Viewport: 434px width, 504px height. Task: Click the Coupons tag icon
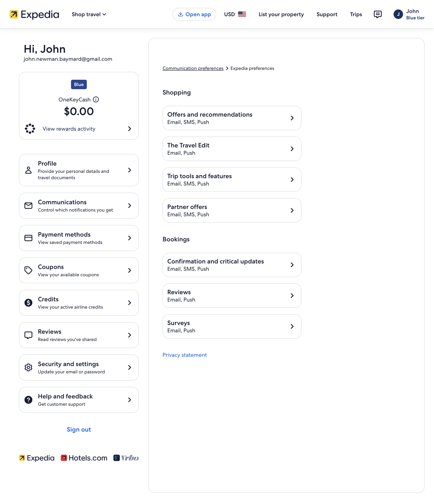(28, 270)
